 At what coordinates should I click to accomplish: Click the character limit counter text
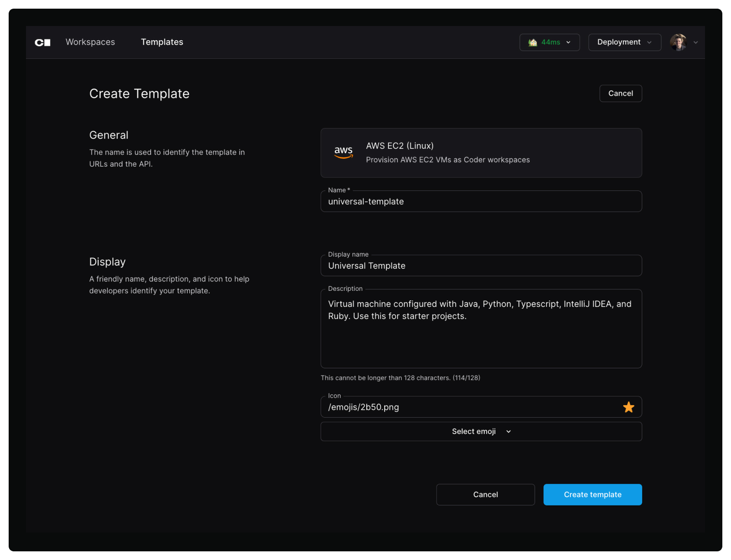click(401, 377)
